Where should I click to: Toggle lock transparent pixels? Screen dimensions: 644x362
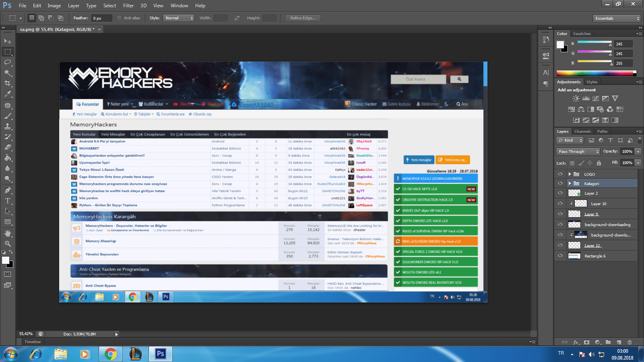click(572, 163)
